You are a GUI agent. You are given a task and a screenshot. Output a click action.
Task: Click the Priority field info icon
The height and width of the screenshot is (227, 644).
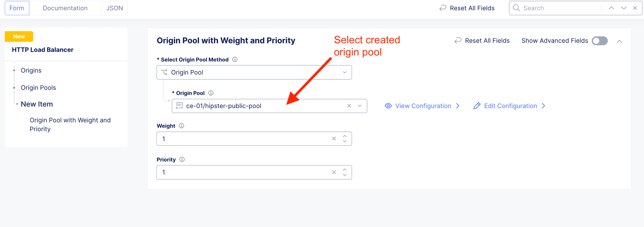[x=182, y=159]
